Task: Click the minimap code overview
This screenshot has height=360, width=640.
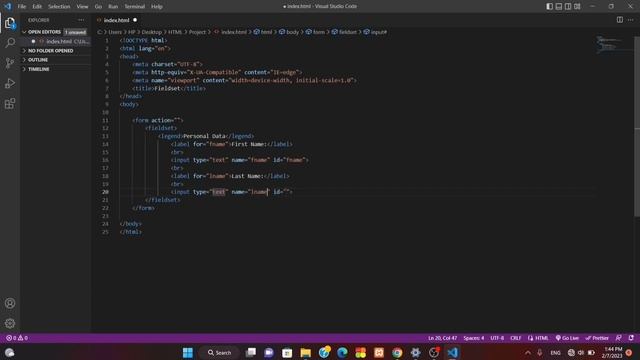Action: click(x=610, y=44)
